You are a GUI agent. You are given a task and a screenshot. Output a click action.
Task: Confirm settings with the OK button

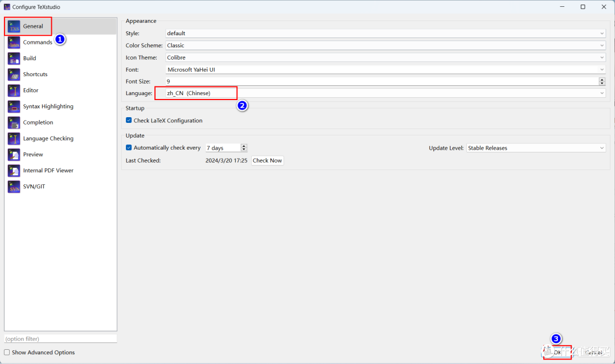[557, 352]
